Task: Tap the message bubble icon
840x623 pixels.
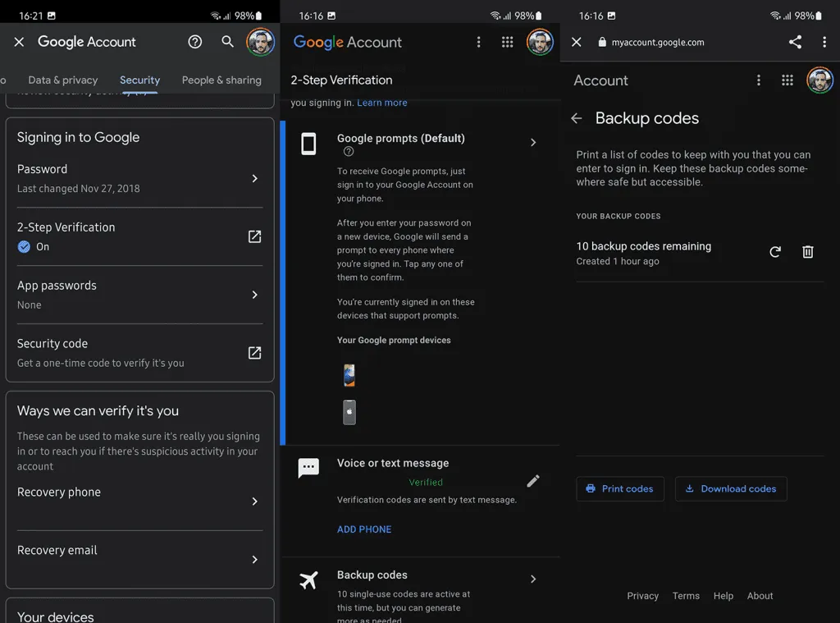Action: pyautogui.click(x=308, y=468)
